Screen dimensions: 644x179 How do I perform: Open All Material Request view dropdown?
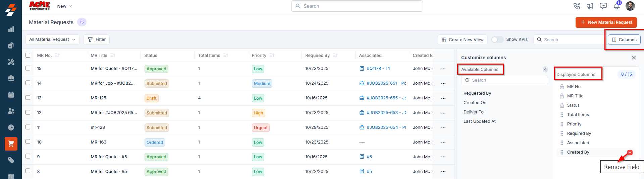coord(53,39)
